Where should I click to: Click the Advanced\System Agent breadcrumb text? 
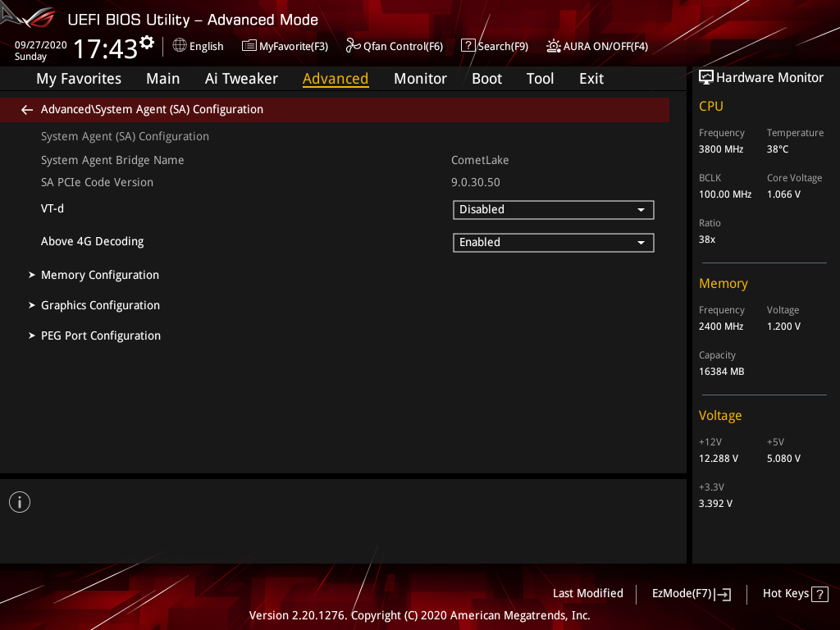point(152,109)
